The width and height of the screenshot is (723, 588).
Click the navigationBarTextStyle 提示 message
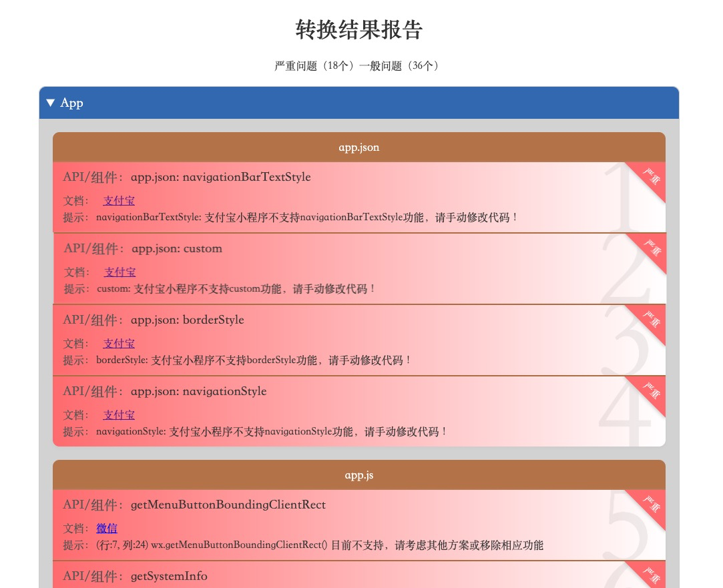click(307, 218)
